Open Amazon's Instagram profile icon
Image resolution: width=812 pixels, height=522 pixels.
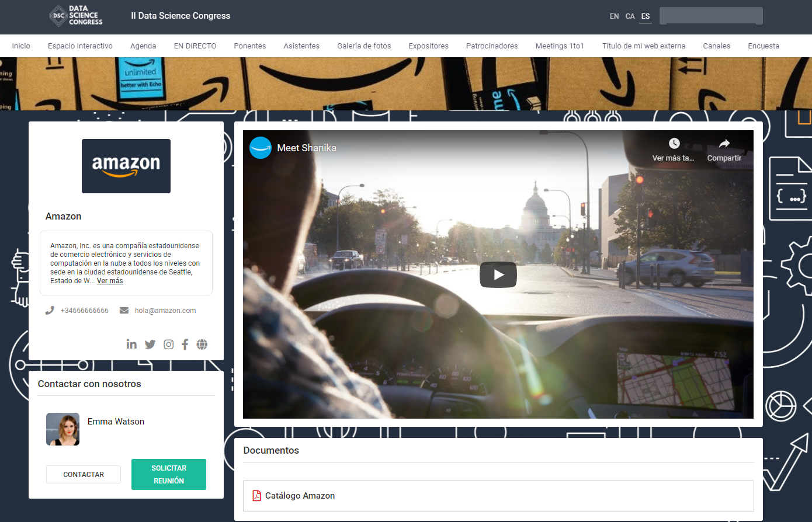tap(168, 344)
